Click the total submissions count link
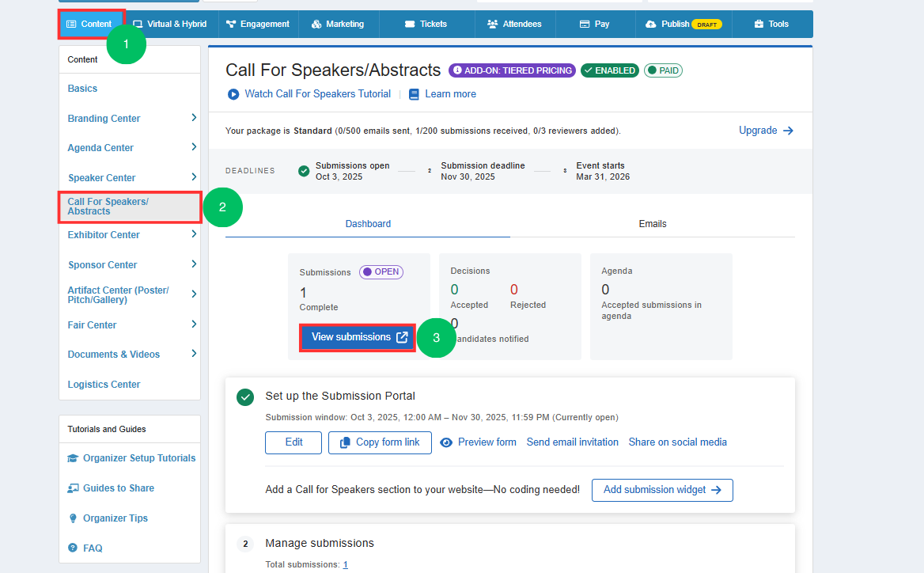The image size is (924, 573). (x=345, y=564)
